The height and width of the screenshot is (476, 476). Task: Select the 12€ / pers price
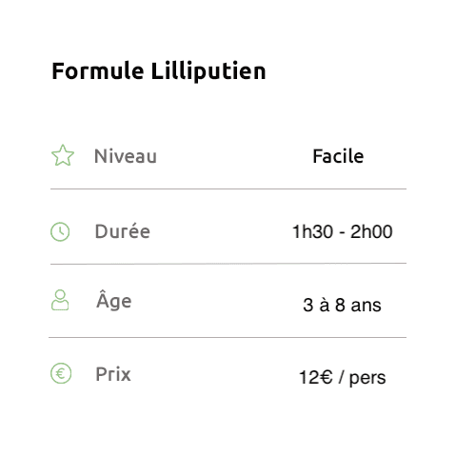pyautogui.click(x=343, y=378)
